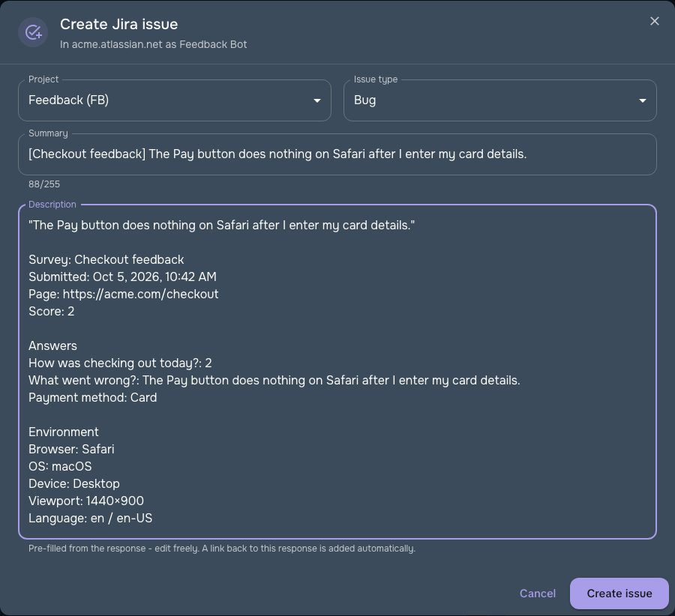Click the 'Environment' heading in description
Viewport: 675px width, 616px height.
pos(64,432)
